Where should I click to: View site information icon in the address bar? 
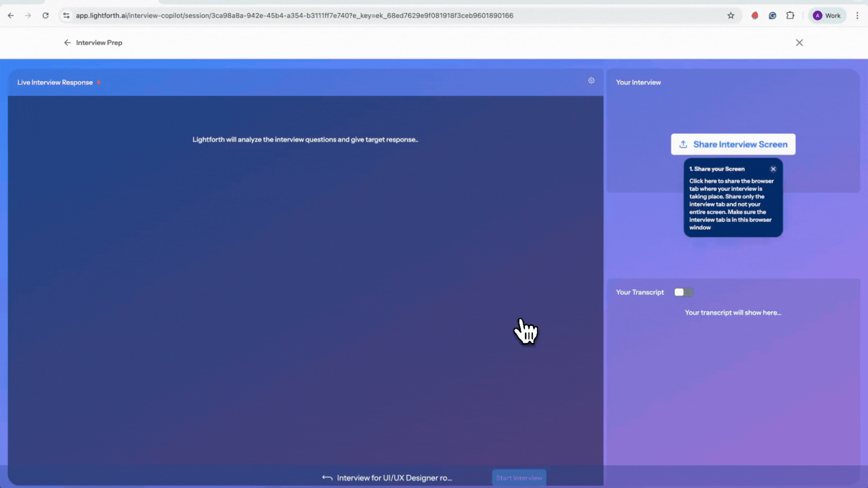coord(66,15)
